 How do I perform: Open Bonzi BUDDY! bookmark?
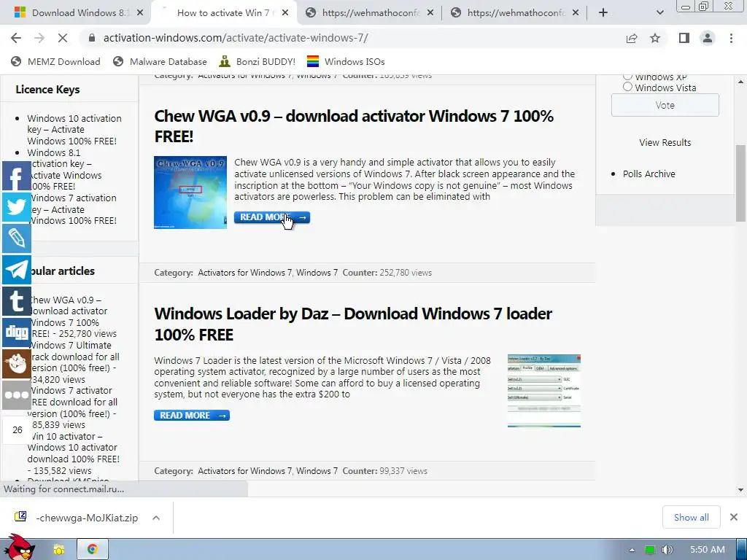point(258,61)
